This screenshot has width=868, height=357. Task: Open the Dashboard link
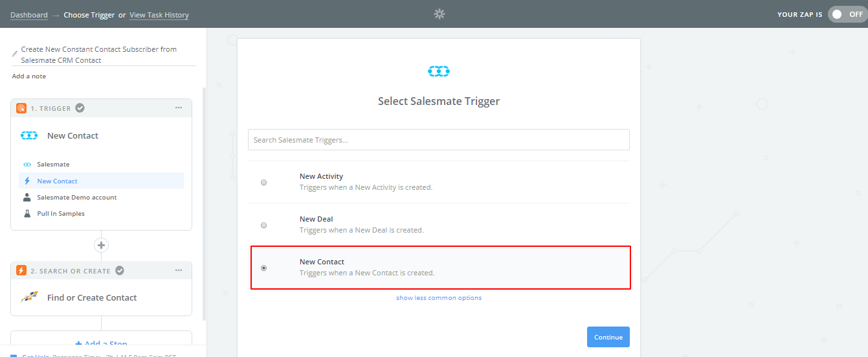point(29,15)
